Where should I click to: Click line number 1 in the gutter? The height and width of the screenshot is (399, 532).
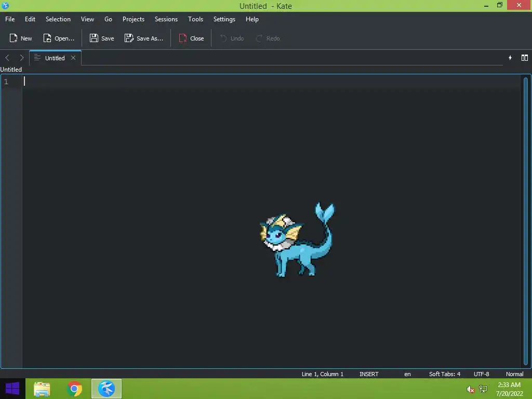point(6,82)
